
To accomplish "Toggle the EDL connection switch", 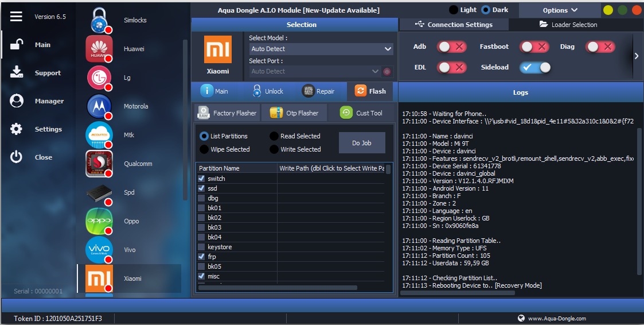I will [451, 67].
